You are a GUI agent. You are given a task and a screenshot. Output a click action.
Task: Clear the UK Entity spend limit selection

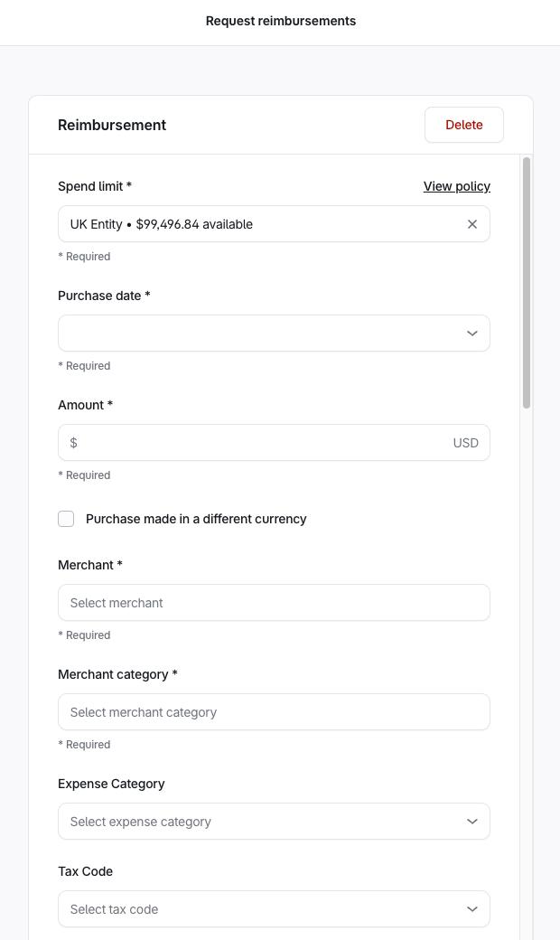(x=471, y=224)
